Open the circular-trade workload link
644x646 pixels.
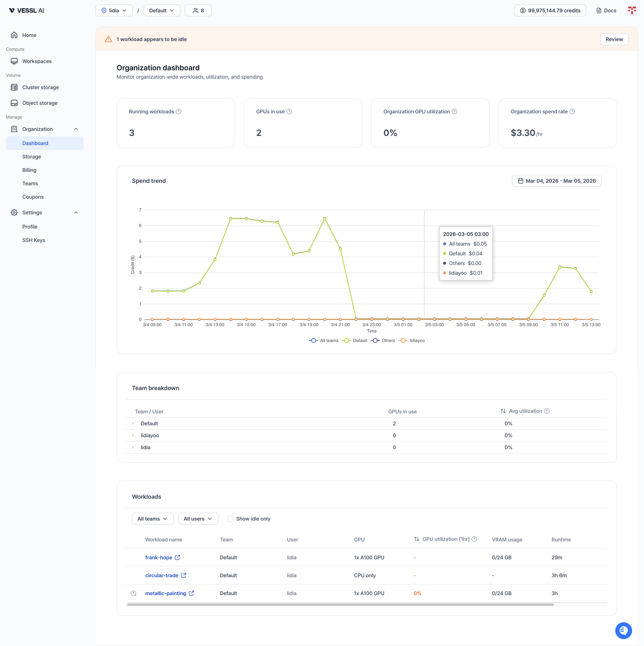tap(162, 575)
